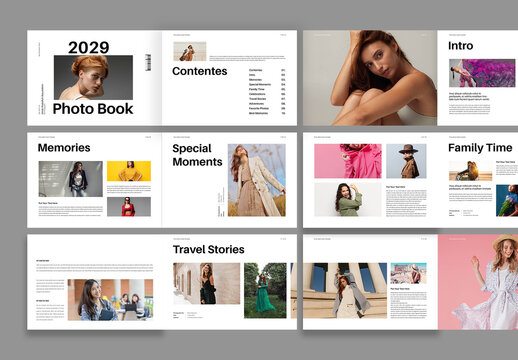Select the yellow-background photo on the Memories page
Screen dimensions: 518x360
129,171
